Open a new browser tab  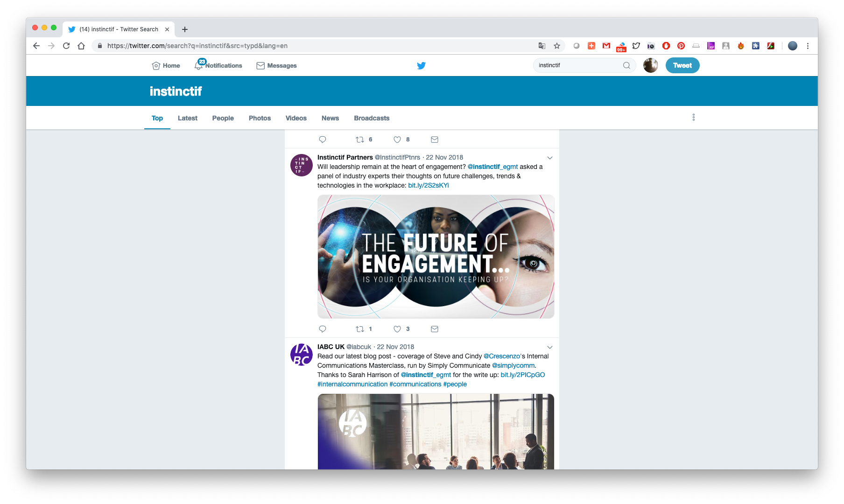(185, 29)
